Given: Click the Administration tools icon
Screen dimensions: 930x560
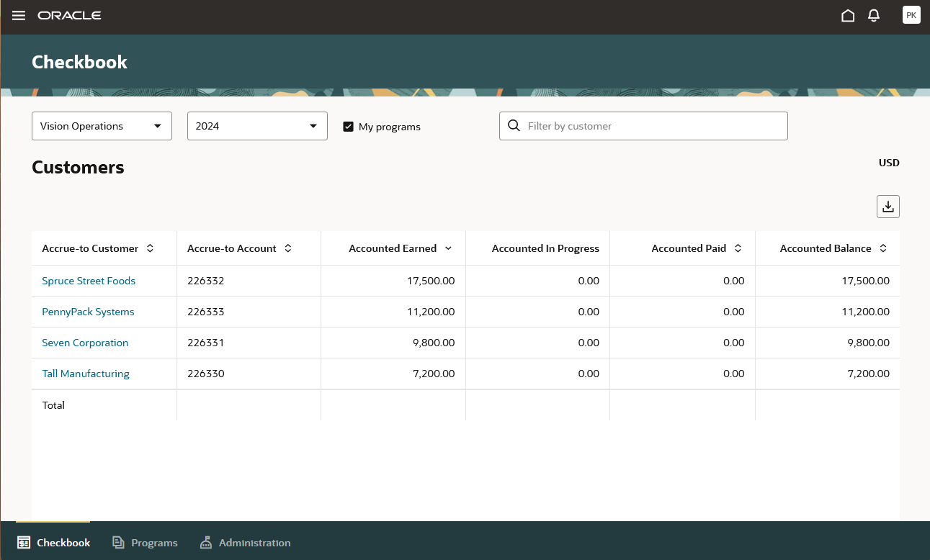Looking at the screenshot, I should 206,542.
